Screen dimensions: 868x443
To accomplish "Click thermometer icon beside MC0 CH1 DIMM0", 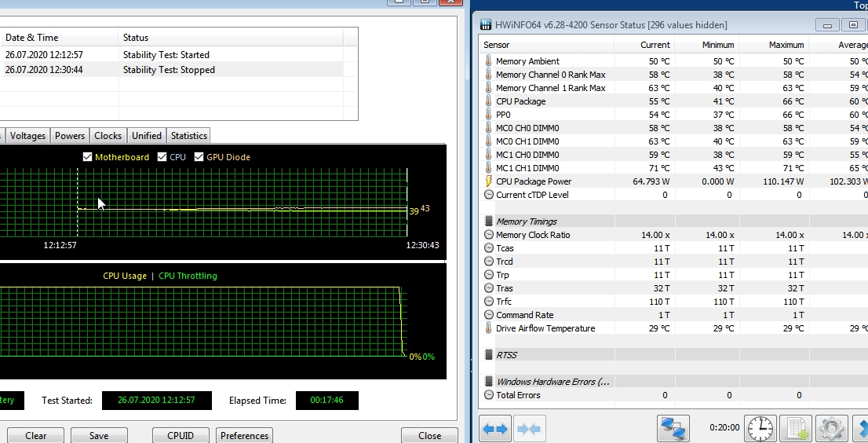I will [x=488, y=141].
